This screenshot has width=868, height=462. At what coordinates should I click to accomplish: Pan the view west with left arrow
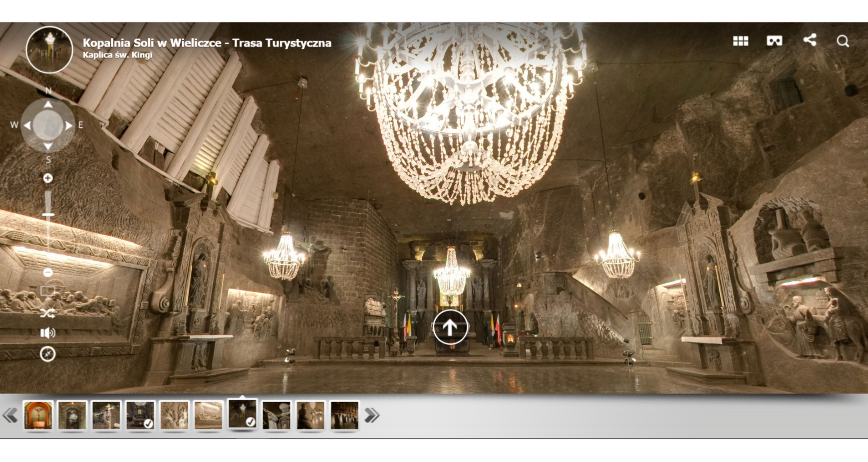coord(27,125)
